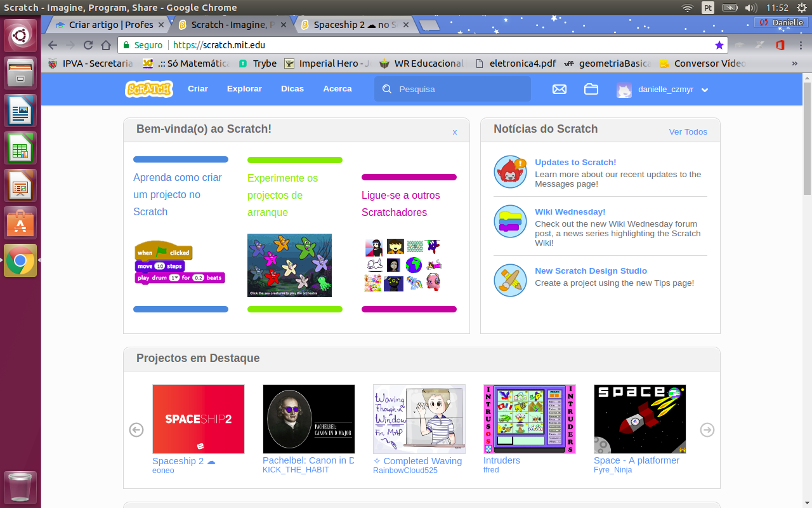Screen dimensions: 812x508
Task: Focus the Pesquisa search field
Action: (x=452, y=90)
